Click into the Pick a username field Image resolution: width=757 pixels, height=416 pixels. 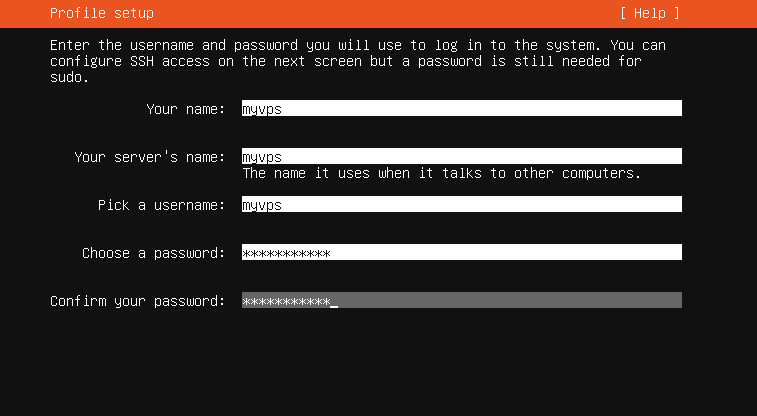[462, 204]
